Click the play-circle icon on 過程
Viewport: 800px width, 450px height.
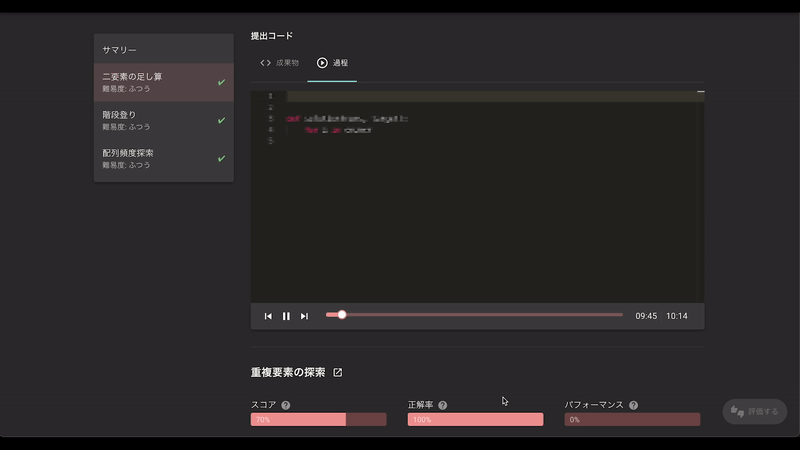pos(322,63)
